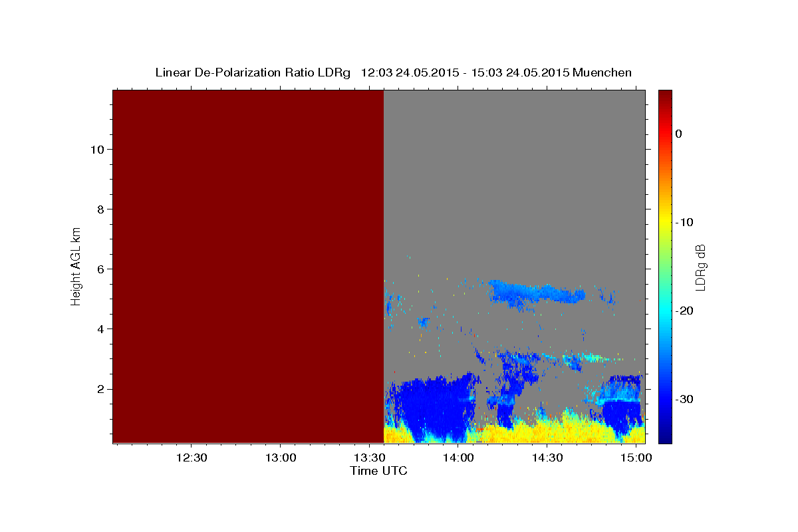
Task: Click the 14:30 time tick label
Action: tap(547, 458)
